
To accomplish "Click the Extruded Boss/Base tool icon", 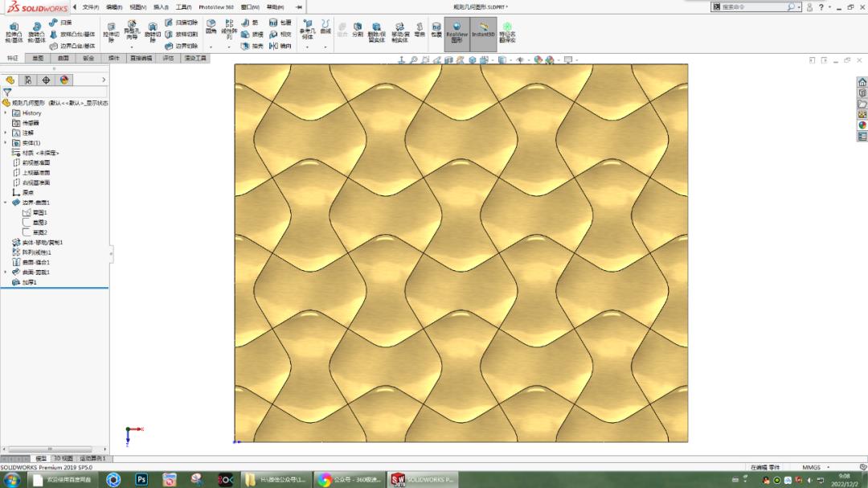I will coord(14,30).
